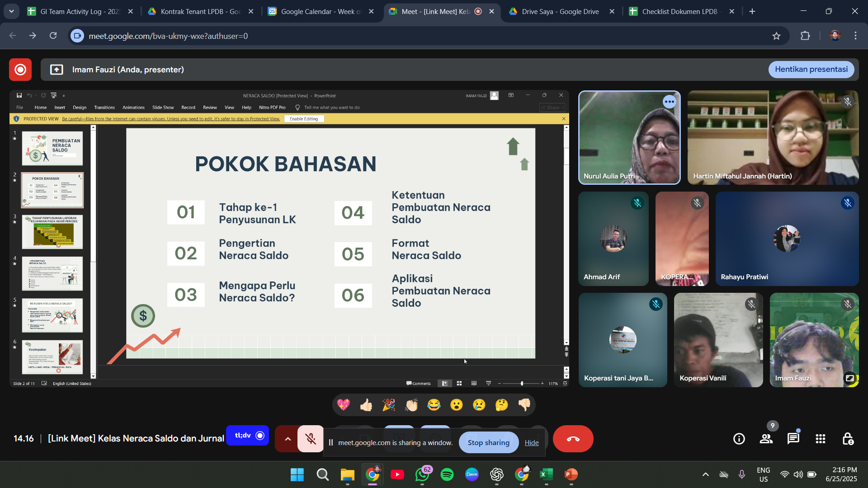Expand audio settings chevron next to microphone

click(288, 439)
